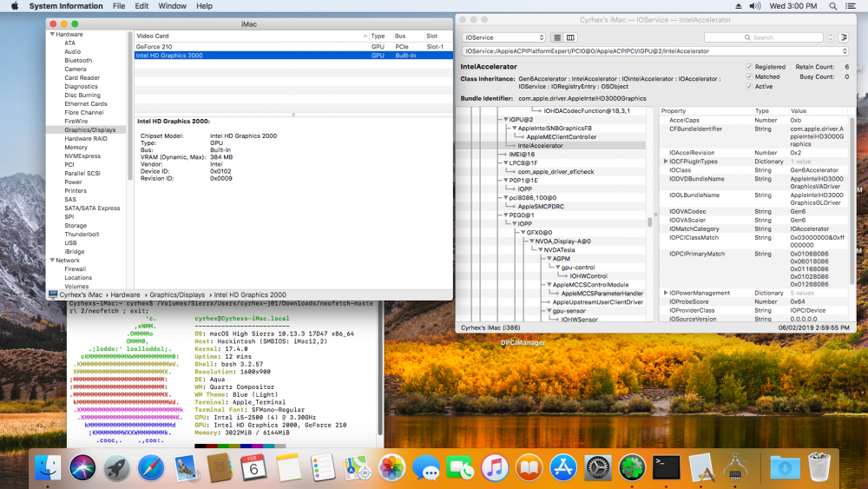Toggle the Matched checkbox
Screen dimensions: 868x489
pos(749,77)
